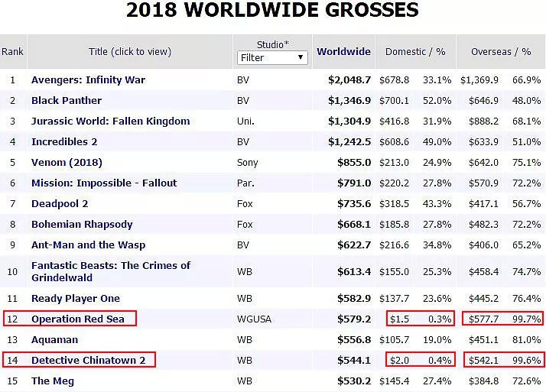546x392 pixels.
Task: Open the Studio Filter dropdown
Action: [x=271, y=57]
